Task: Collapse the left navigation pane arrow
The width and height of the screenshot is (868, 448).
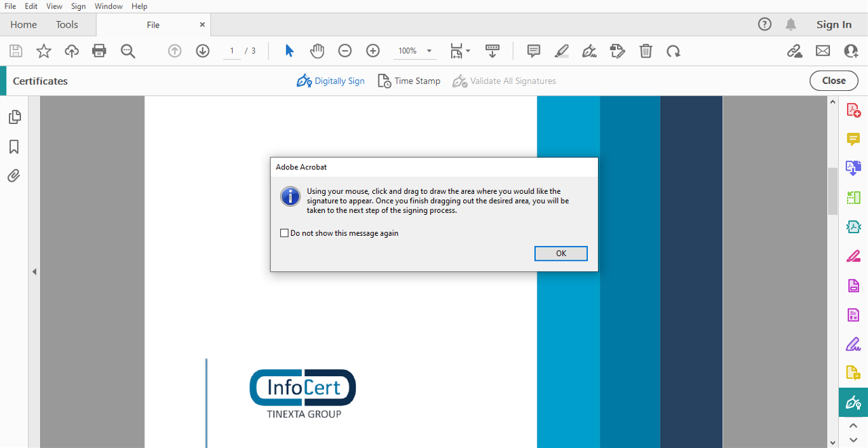Action: click(34, 272)
